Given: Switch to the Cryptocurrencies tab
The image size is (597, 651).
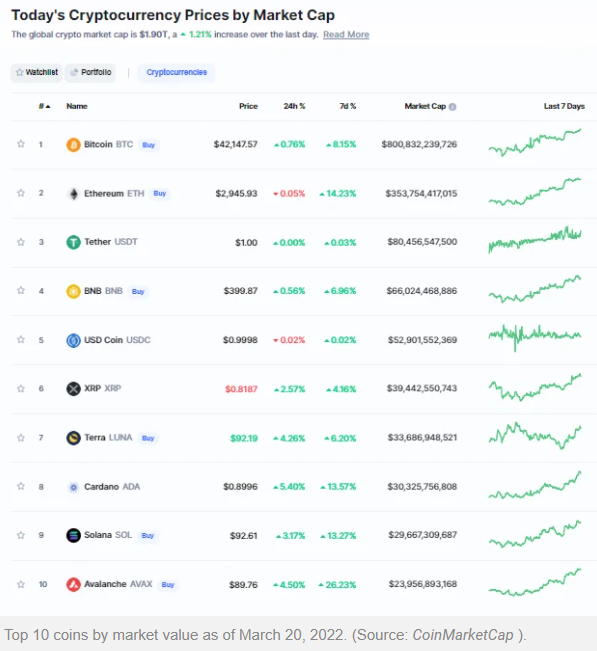Looking at the screenshot, I should [x=176, y=73].
